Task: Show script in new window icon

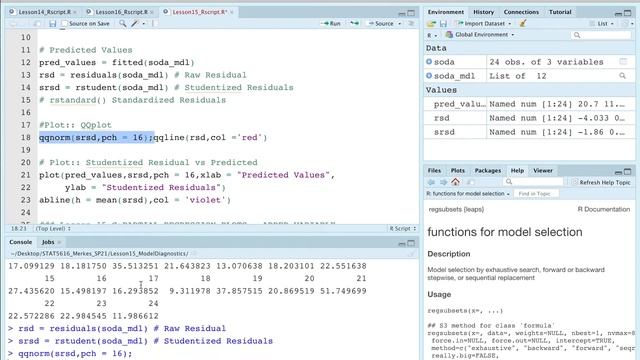Action: (37, 24)
